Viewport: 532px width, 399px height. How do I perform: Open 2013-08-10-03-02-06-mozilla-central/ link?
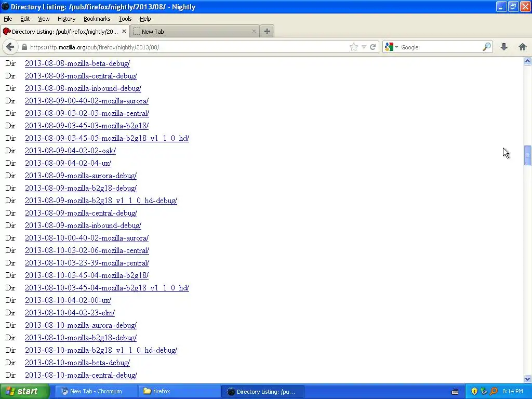(87, 250)
